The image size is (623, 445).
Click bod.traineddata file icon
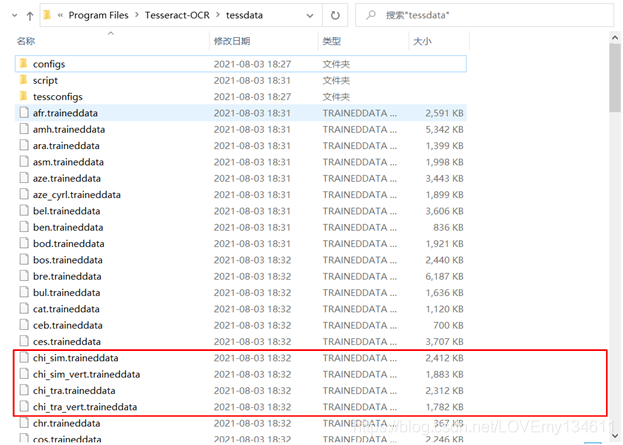point(24,243)
